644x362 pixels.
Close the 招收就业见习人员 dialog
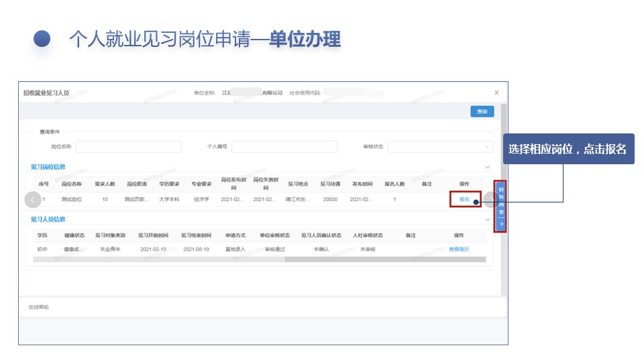pyautogui.click(x=496, y=93)
